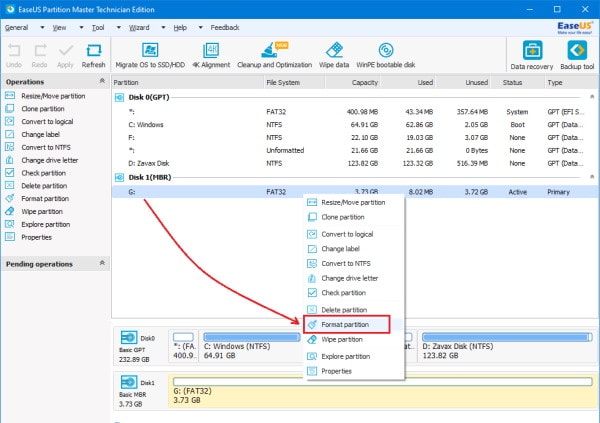Viewport: 600px width, 423px height.
Task: Collapse the Disk 1(MBR) group
Action: point(592,177)
